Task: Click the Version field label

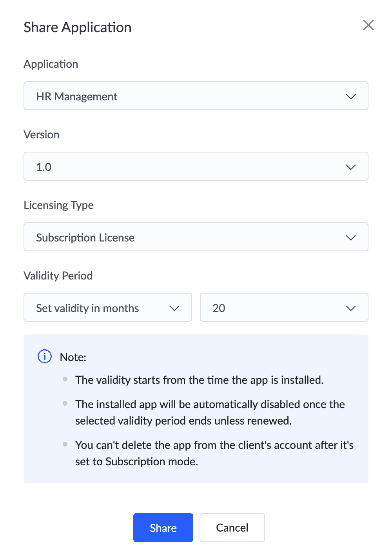Action: pos(42,134)
